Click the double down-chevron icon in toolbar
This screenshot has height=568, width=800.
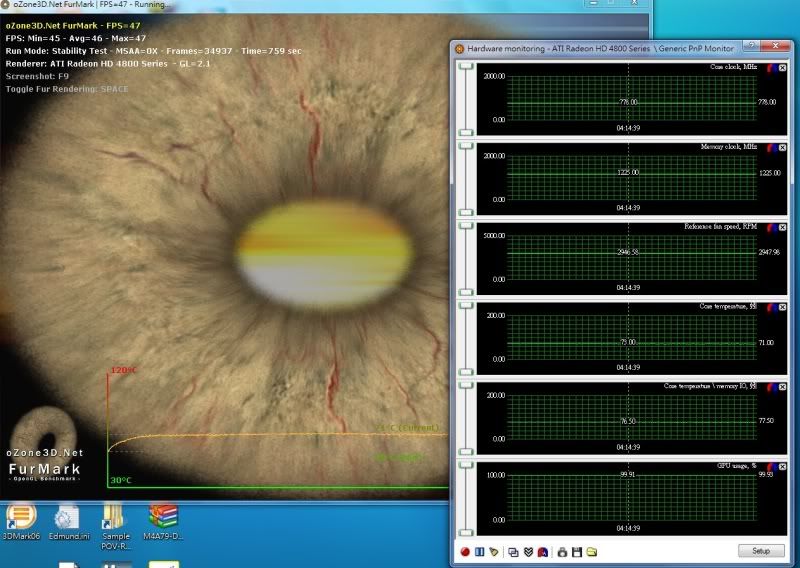click(528, 552)
